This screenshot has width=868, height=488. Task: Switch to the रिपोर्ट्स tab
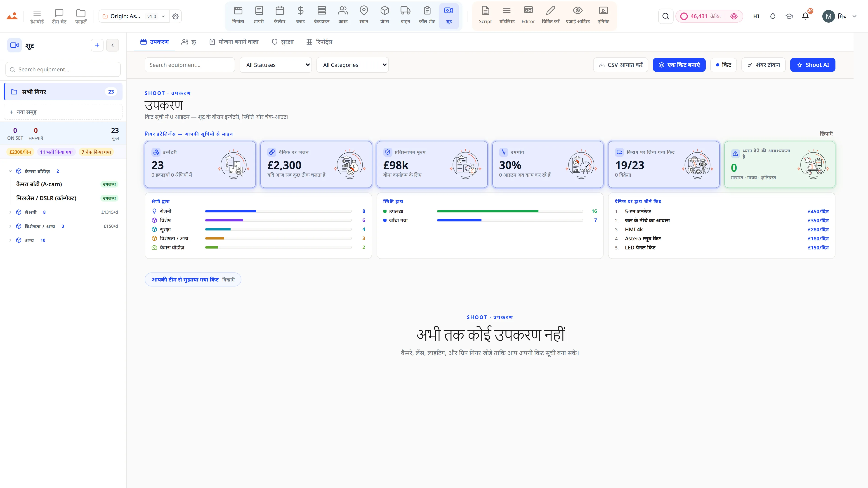[x=319, y=42]
